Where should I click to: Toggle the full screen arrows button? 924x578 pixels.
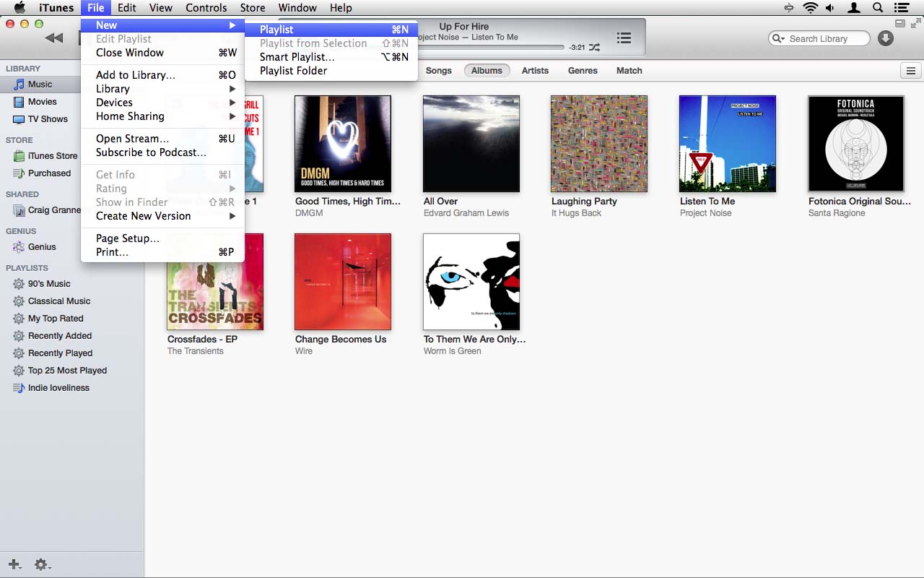click(x=915, y=23)
